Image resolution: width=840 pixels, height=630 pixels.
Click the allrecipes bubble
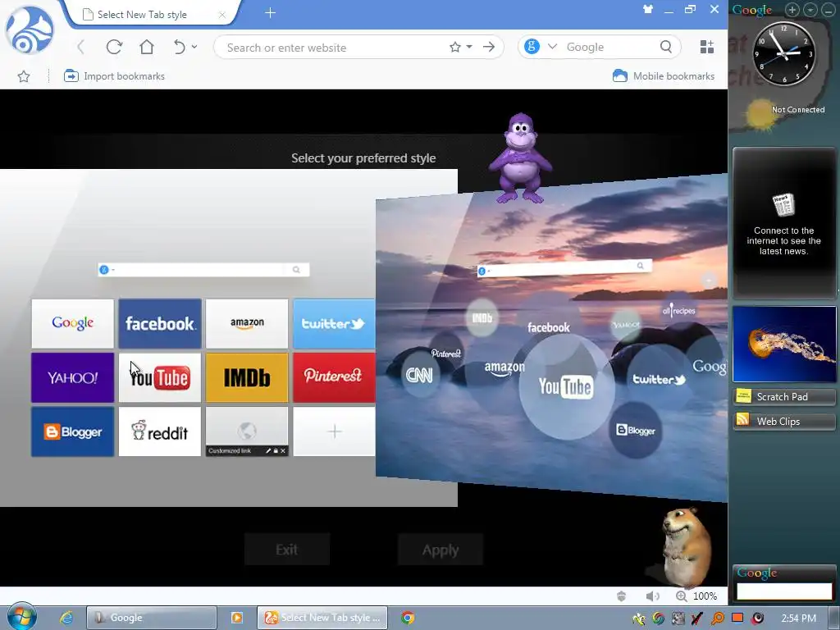(678, 310)
